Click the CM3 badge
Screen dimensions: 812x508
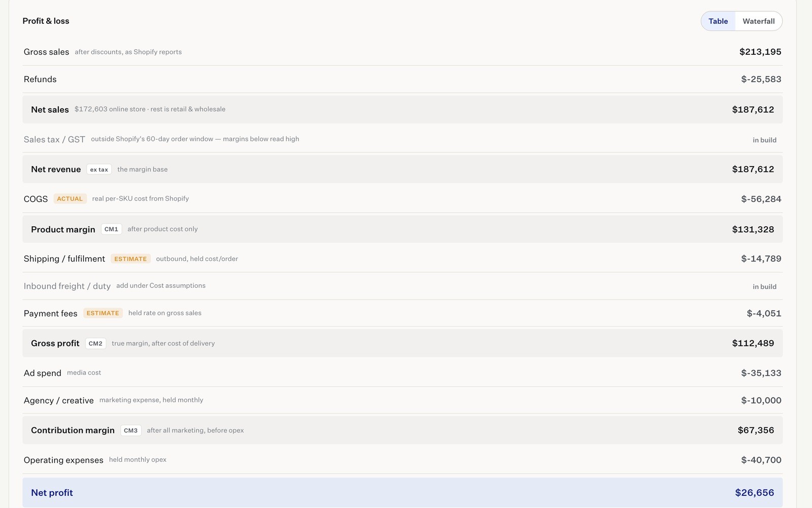pos(131,430)
